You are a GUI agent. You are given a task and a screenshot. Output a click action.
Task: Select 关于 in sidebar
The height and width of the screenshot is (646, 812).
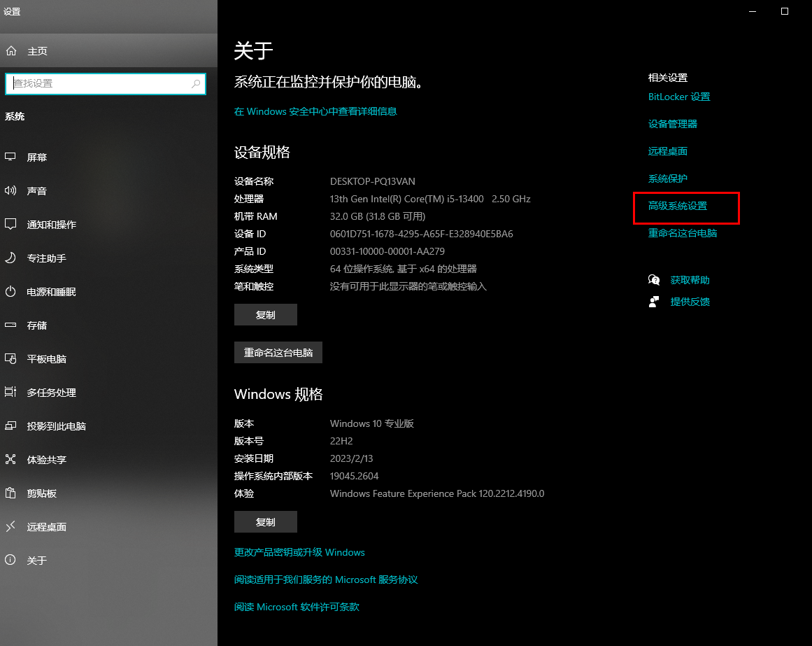coord(108,560)
